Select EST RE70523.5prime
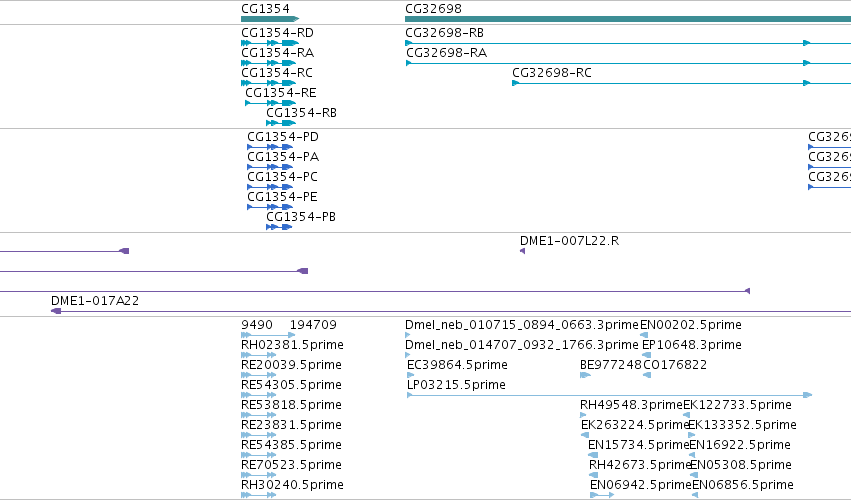 coord(291,465)
